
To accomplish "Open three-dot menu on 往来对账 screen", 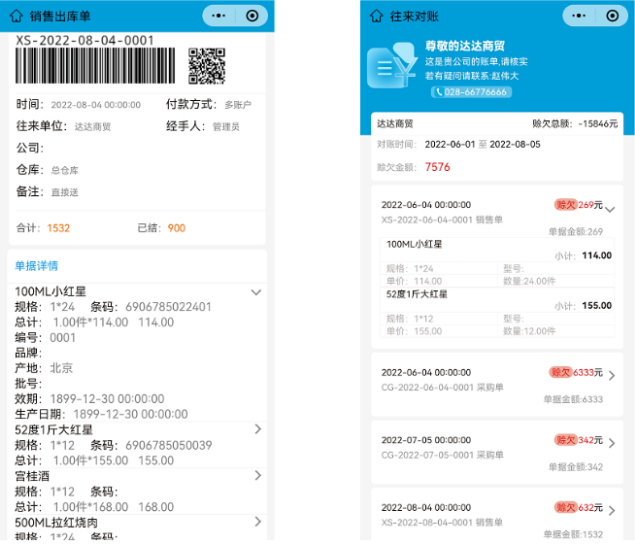I will (x=580, y=16).
